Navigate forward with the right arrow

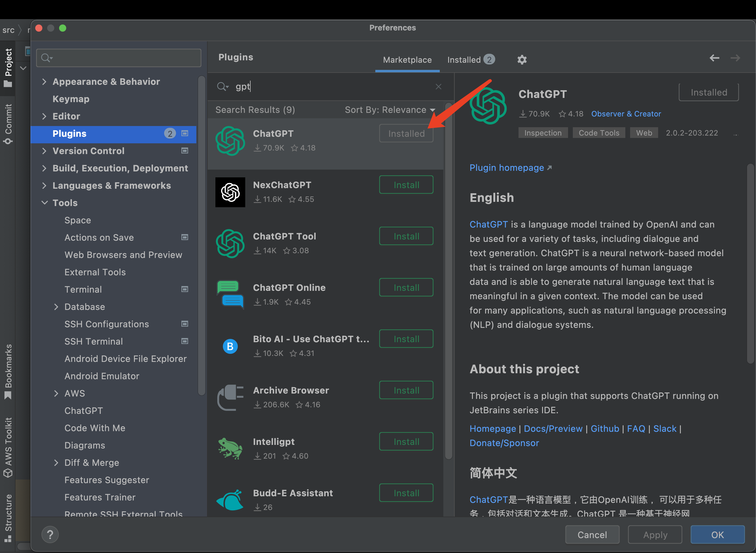pyautogui.click(x=735, y=58)
